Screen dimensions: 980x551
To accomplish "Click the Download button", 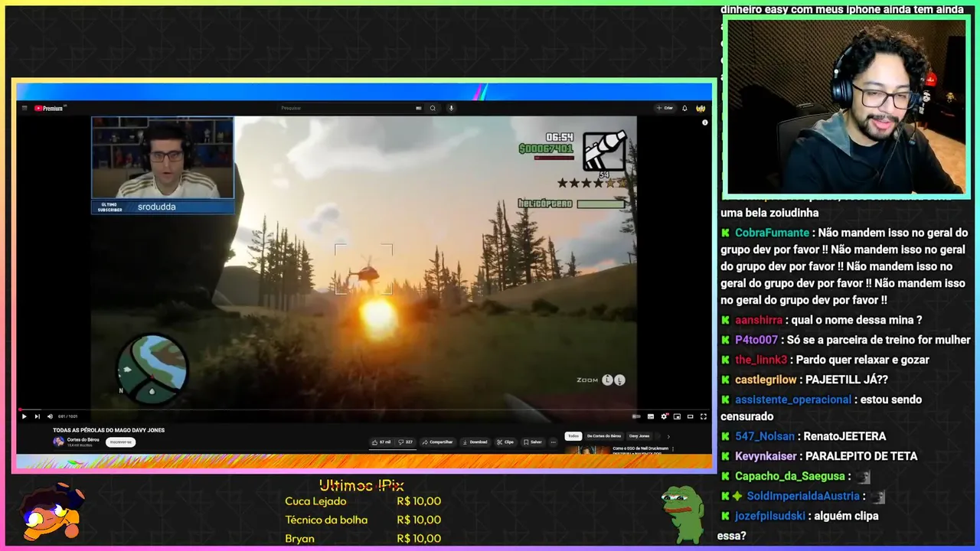I will point(475,442).
